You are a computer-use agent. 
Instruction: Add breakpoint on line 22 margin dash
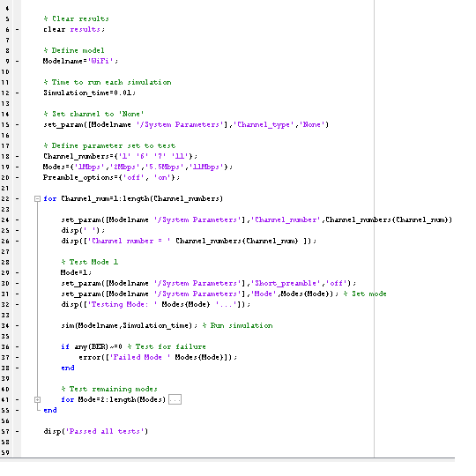coord(18,199)
